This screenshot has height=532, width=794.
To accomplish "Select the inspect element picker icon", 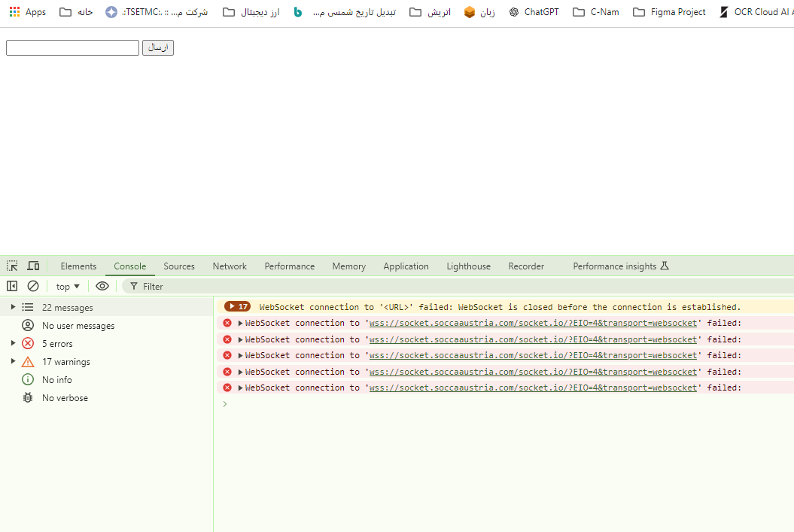I will pos(12,266).
